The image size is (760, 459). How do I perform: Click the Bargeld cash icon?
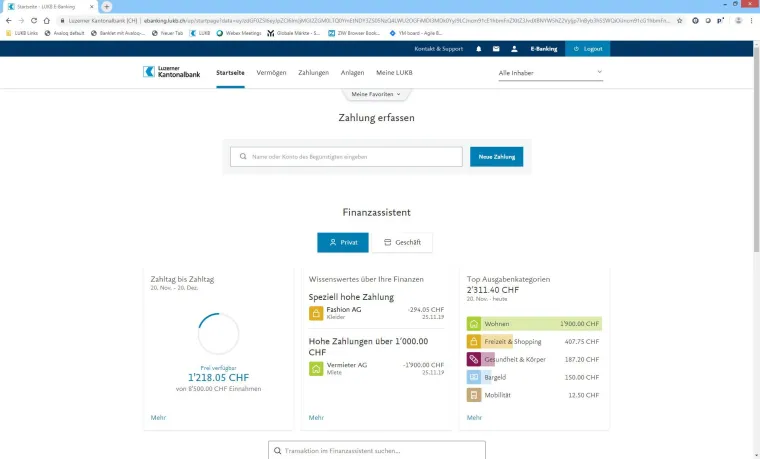[x=474, y=377]
